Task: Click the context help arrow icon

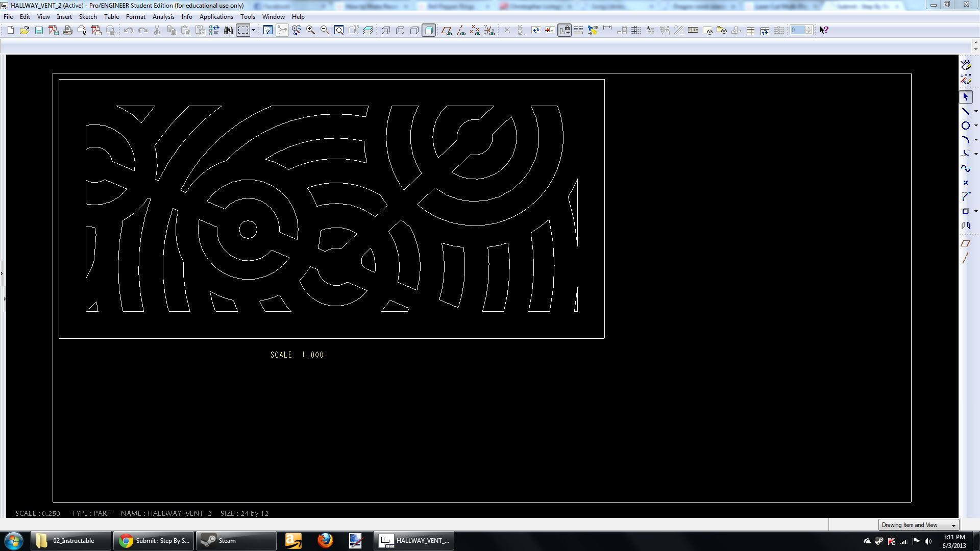Action: click(824, 30)
